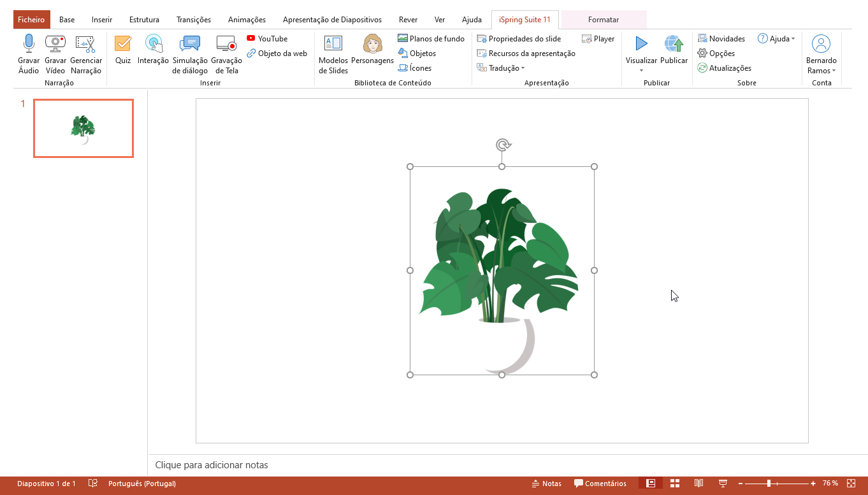
Task: Open Gerenciar Narração tool
Action: pos(85,44)
